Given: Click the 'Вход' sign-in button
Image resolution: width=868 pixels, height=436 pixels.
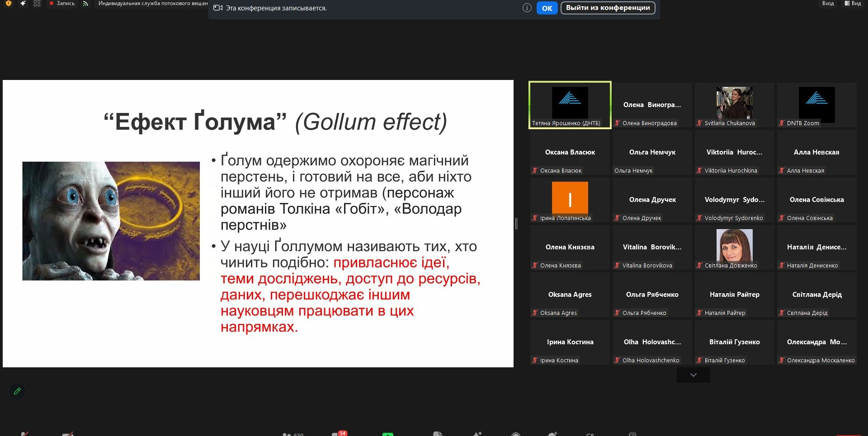Looking at the screenshot, I should tap(828, 3).
